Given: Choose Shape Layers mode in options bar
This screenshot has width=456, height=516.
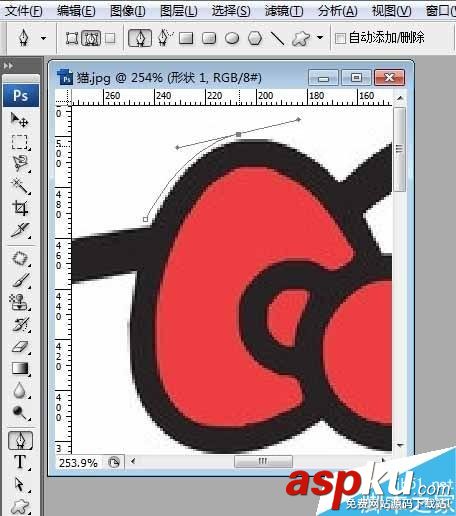Looking at the screenshot, I should tap(72, 38).
